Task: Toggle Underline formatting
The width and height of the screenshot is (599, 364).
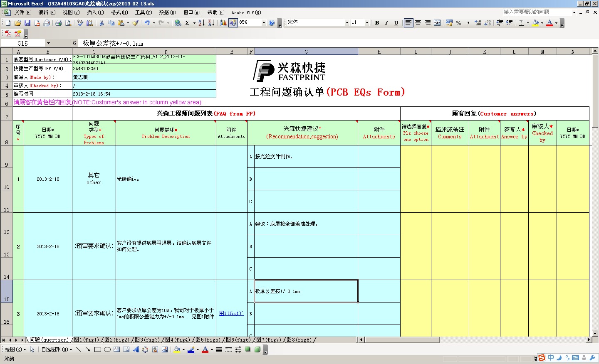Action: pos(396,23)
